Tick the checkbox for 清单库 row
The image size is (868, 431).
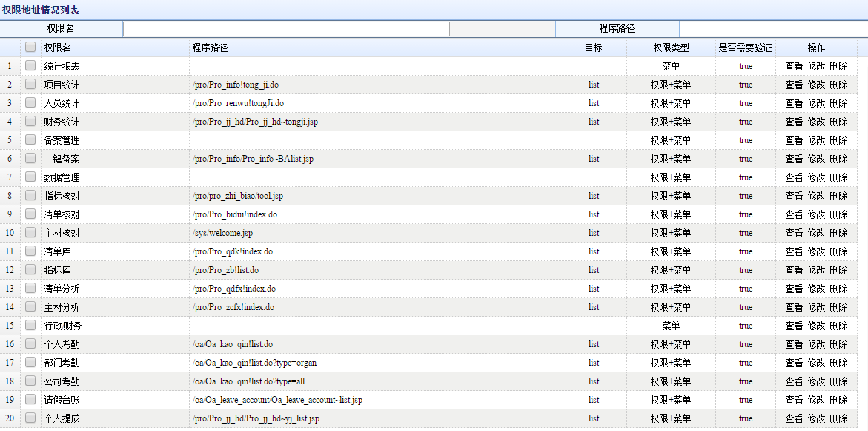click(30, 251)
